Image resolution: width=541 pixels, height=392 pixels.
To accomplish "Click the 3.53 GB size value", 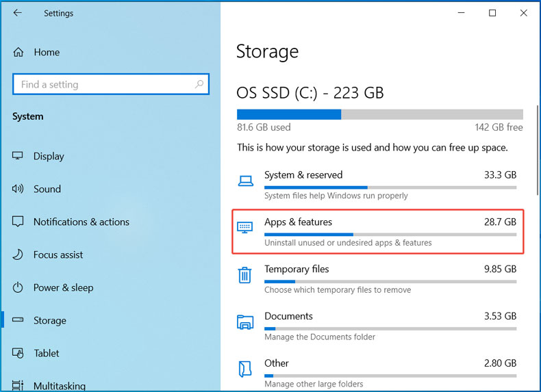I will [501, 316].
